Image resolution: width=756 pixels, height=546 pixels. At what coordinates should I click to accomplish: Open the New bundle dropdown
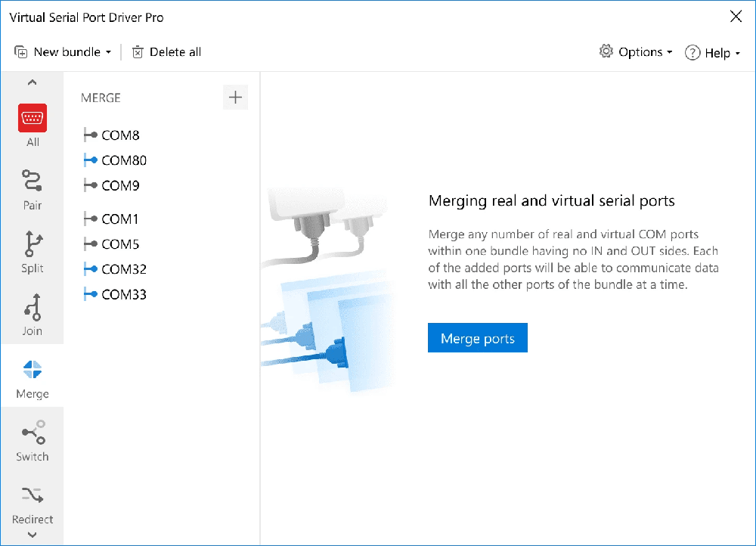64,51
